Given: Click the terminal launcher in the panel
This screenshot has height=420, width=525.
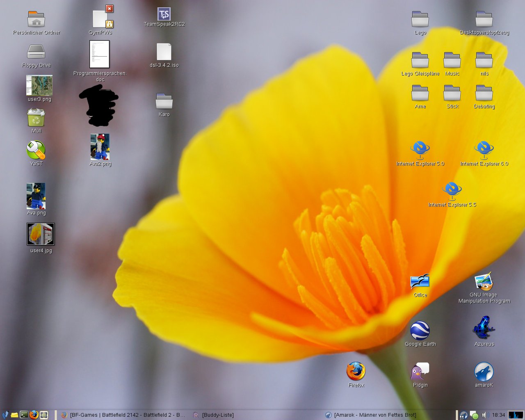Looking at the screenshot, I should coord(24,415).
